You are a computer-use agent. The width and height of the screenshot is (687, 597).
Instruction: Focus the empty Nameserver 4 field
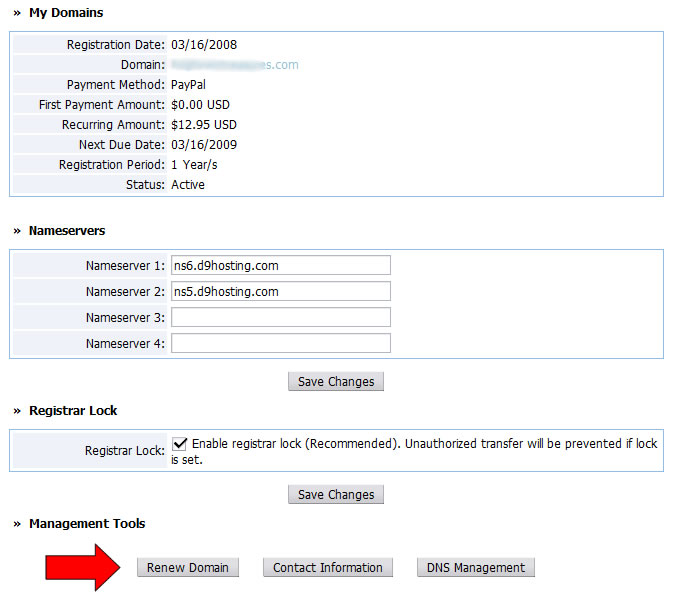tap(280, 343)
